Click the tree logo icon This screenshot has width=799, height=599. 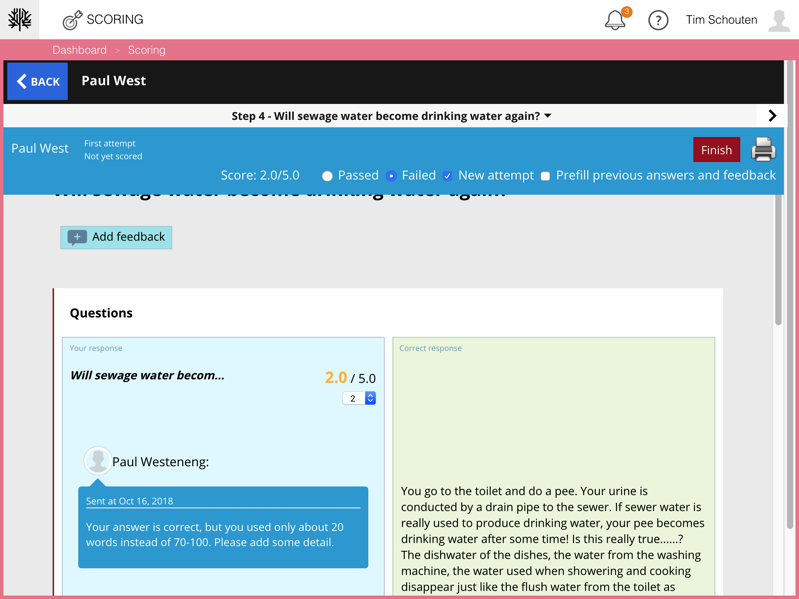pos(20,20)
